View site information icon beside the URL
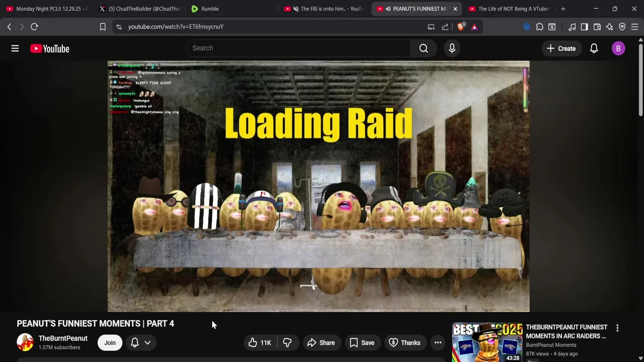The width and height of the screenshot is (644, 362). pos(119,27)
